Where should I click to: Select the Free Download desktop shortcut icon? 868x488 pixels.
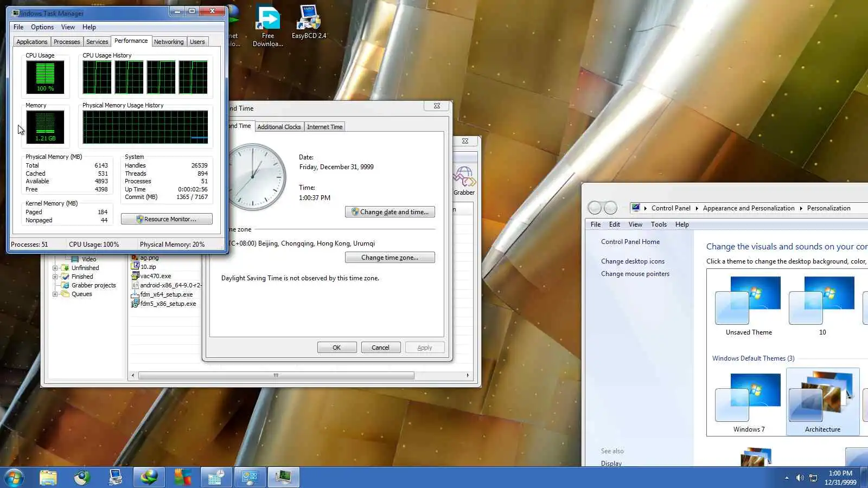[268, 27]
